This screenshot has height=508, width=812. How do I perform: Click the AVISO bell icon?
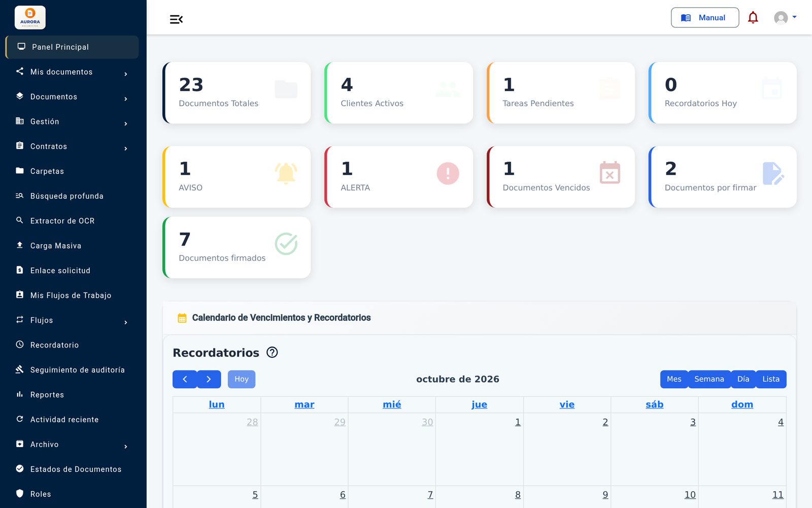tap(286, 173)
